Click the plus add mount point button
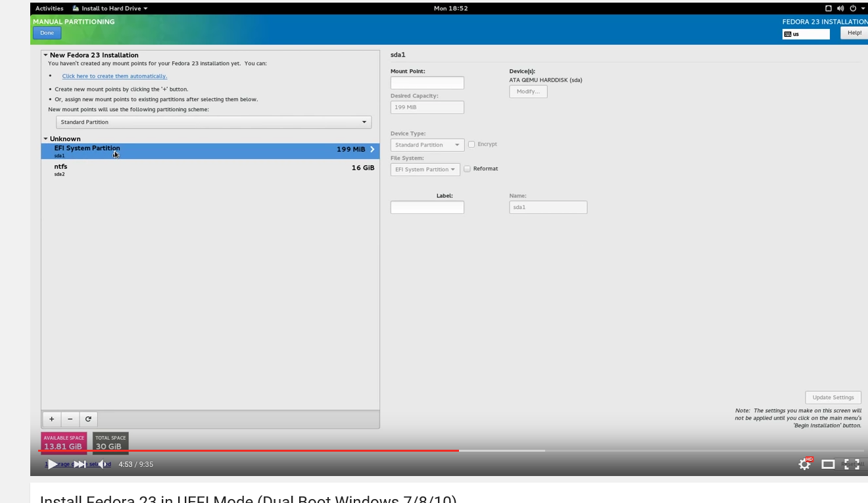 coord(52,419)
